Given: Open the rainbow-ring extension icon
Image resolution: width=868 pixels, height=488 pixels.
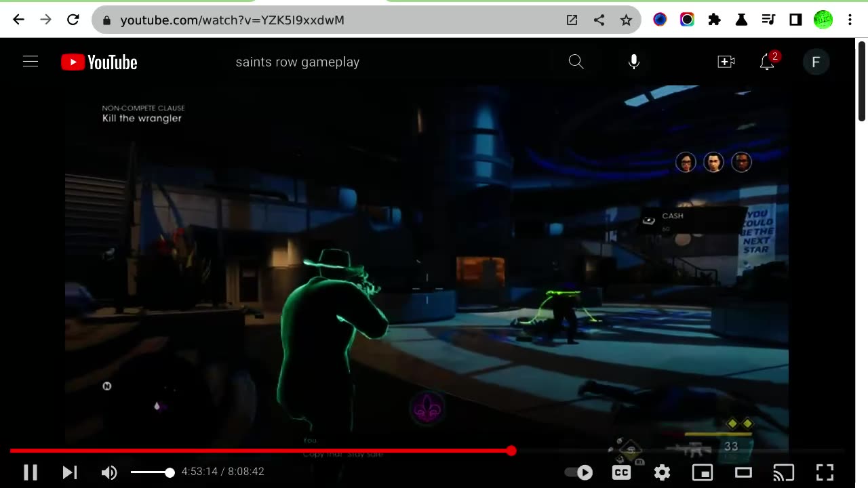Looking at the screenshot, I should [x=687, y=20].
